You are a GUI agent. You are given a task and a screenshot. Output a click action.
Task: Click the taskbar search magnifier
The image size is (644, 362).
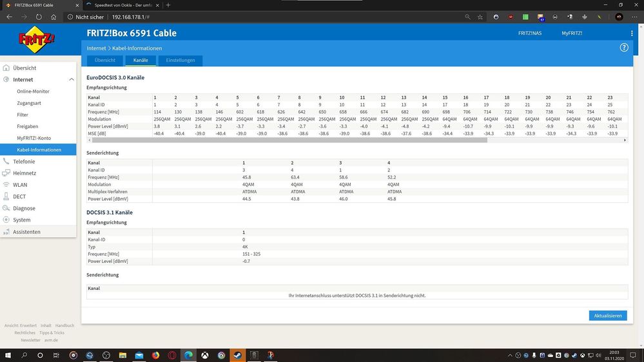[24, 355]
